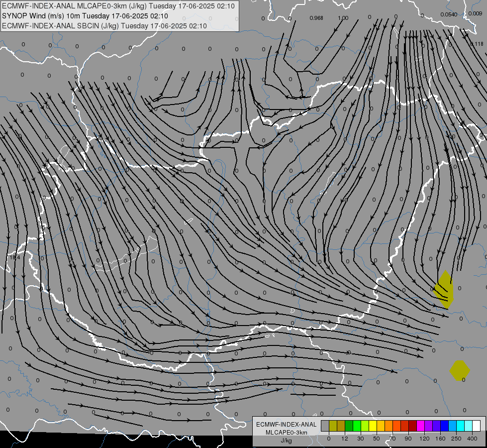
Task: Click the map value 0.968
Action: 316,18
